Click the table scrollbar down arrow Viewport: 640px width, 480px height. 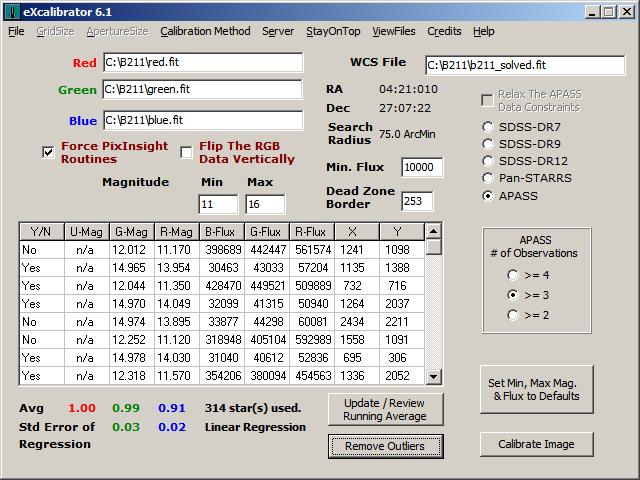click(x=433, y=376)
